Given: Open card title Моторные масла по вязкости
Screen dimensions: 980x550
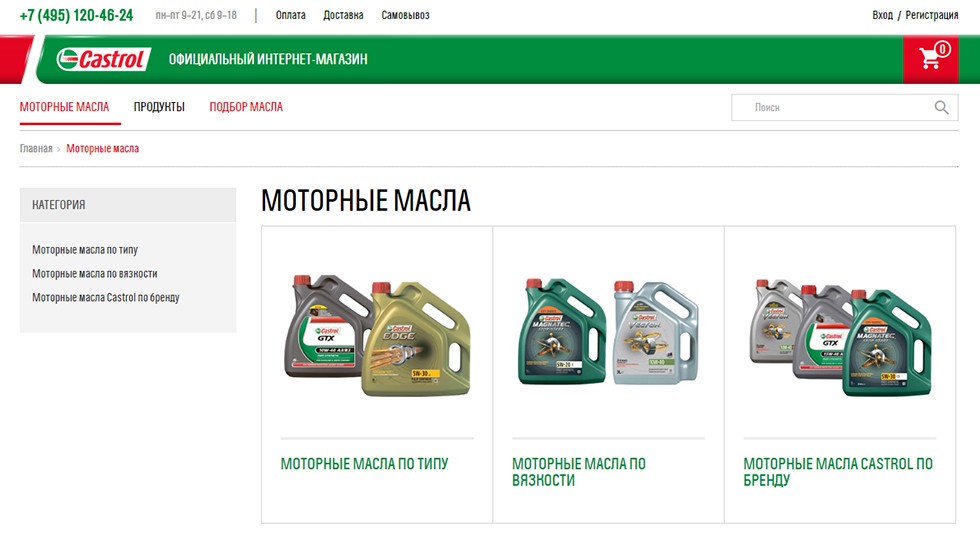Looking at the screenshot, I should [x=579, y=472].
